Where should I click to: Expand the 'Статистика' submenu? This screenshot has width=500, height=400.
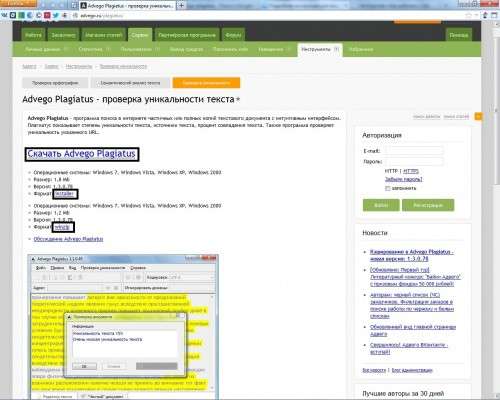[95, 49]
